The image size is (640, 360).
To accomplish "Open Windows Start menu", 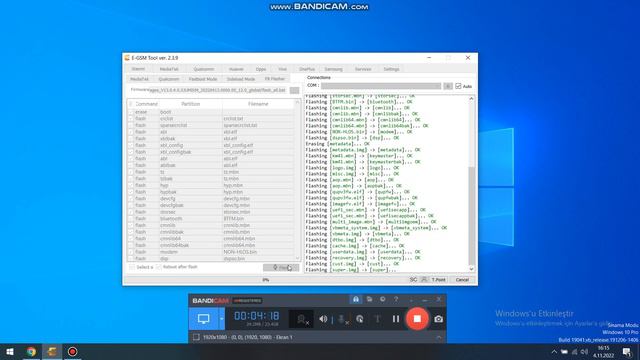I will pos(10,351).
